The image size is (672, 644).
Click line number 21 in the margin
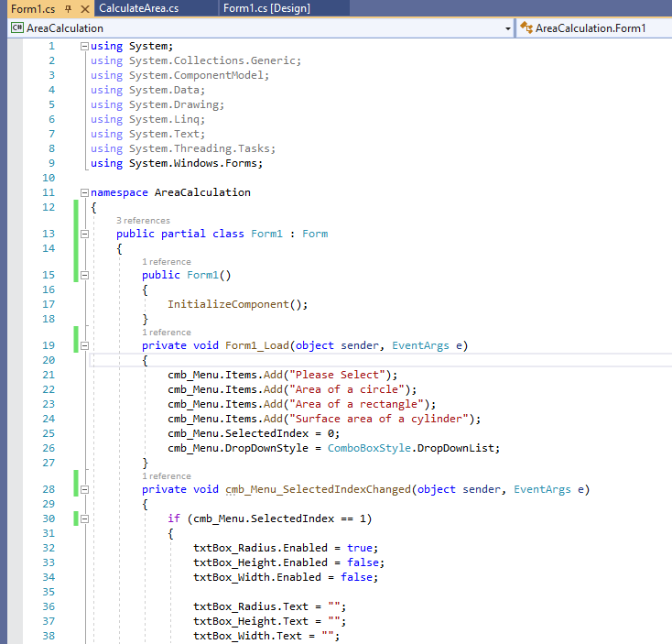[x=49, y=375]
